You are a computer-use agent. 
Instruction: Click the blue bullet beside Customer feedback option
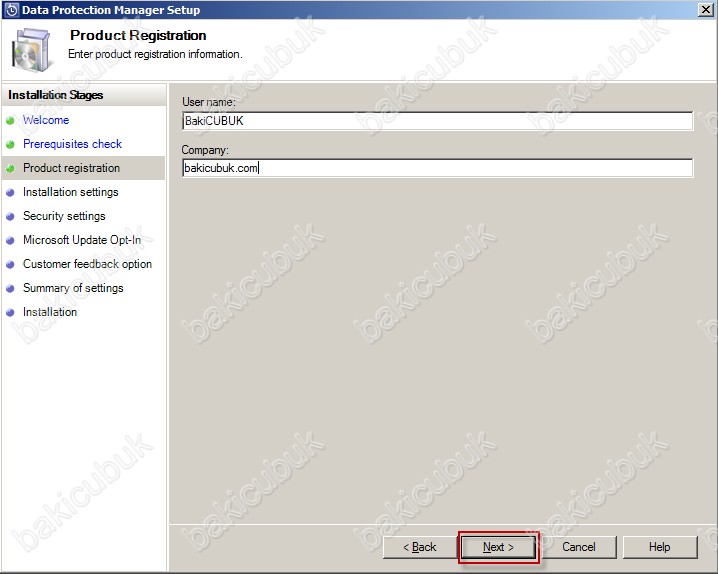click(11, 265)
